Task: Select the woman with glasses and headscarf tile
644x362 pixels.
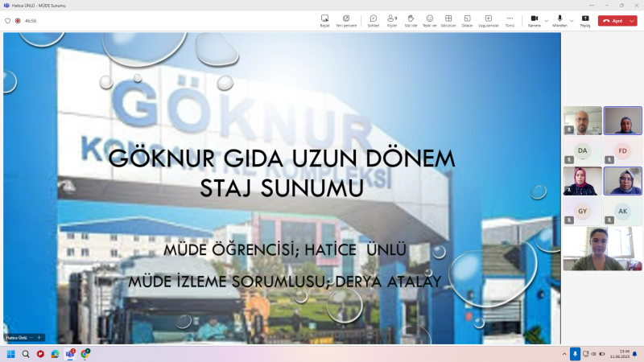Action: click(622, 181)
